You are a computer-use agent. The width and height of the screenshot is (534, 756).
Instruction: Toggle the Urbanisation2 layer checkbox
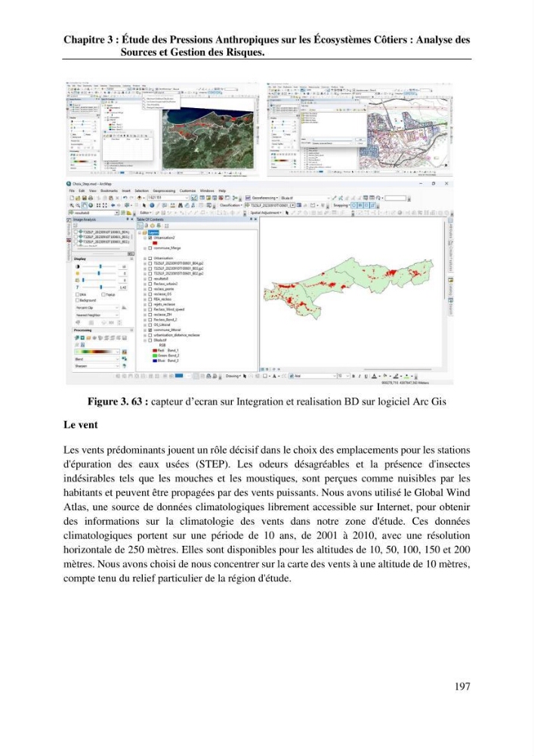pos(150,237)
